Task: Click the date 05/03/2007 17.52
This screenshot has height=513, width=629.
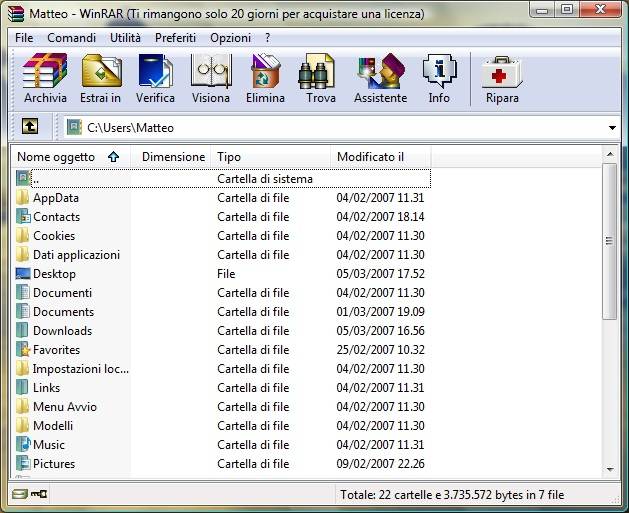Action: 380,274
